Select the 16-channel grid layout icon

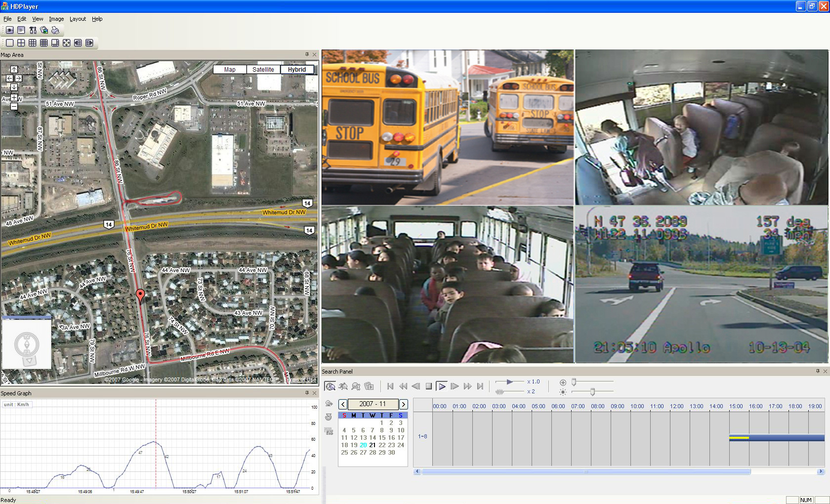coord(44,43)
